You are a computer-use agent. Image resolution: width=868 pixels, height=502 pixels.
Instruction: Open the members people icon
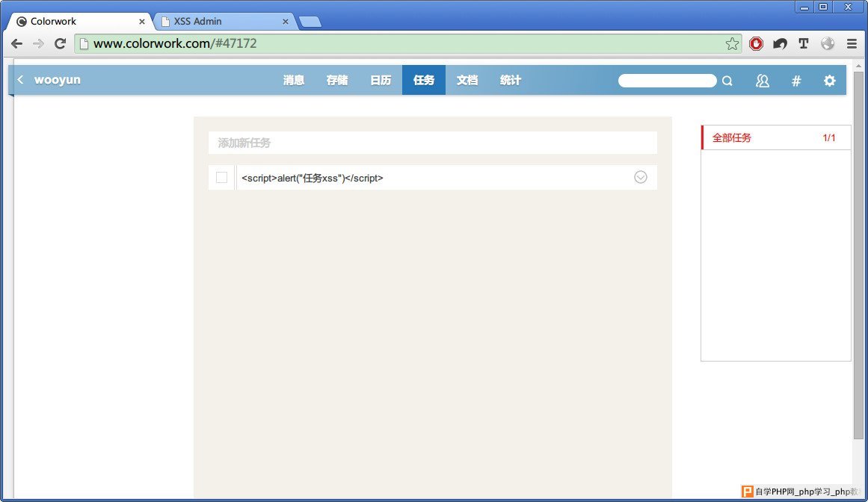763,81
